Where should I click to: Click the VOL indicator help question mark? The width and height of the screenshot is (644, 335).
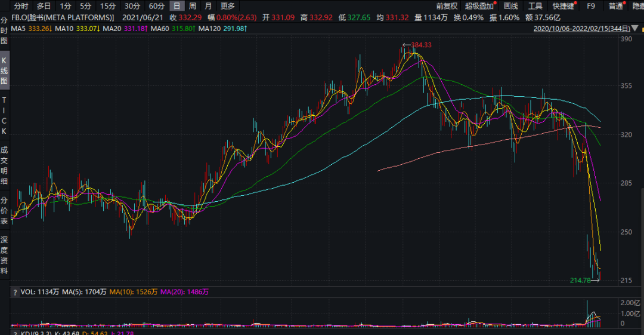pyautogui.click(x=15, y=292)
